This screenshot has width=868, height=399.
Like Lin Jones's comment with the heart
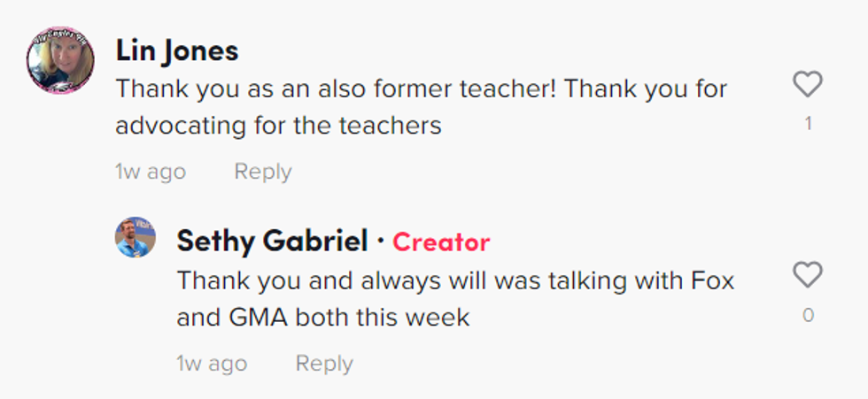807,85
